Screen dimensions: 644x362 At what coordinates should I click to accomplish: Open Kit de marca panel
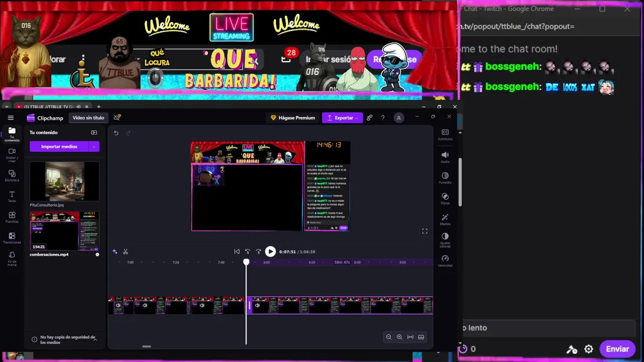click(x=12, y=258)
